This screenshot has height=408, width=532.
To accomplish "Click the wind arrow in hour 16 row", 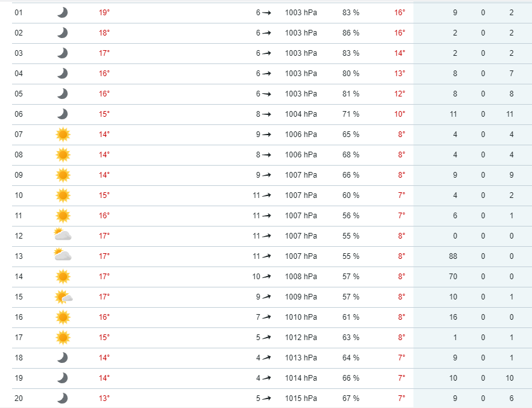I will (267, 317).
